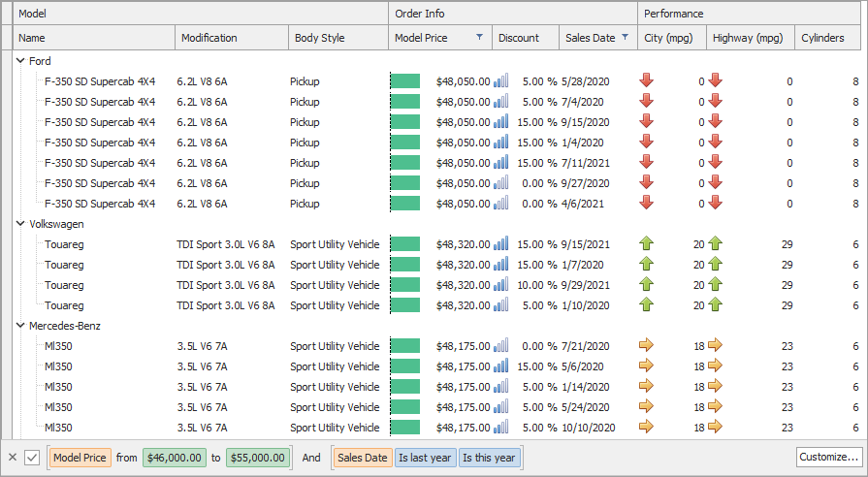Click the 'Is last year' filter value

coord(424,458)
